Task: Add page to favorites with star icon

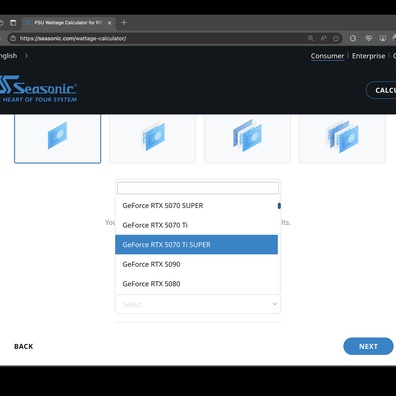Action: click(x=336, y=38)
